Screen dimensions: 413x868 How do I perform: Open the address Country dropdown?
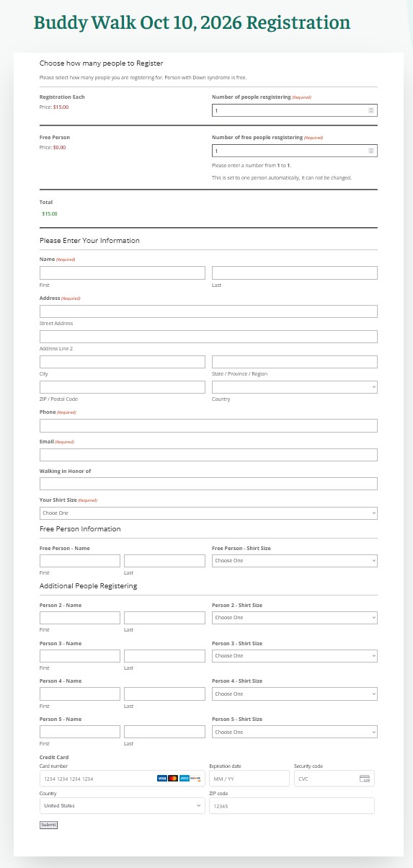tap(295, 387)
